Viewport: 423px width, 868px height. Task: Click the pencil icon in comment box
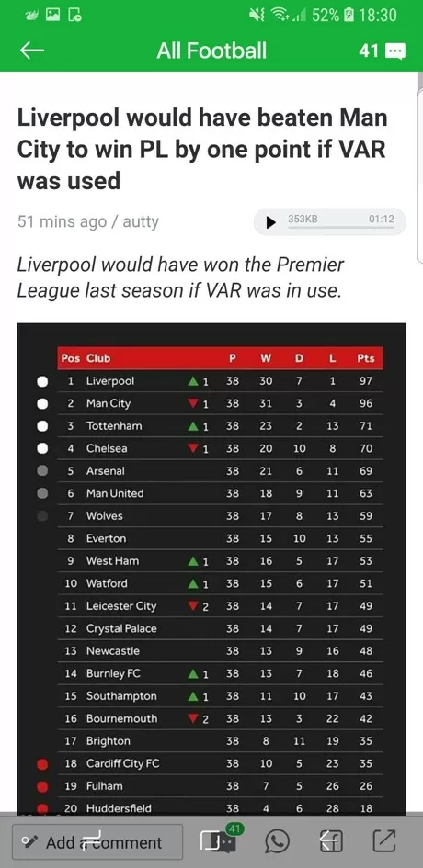[28, 842]
